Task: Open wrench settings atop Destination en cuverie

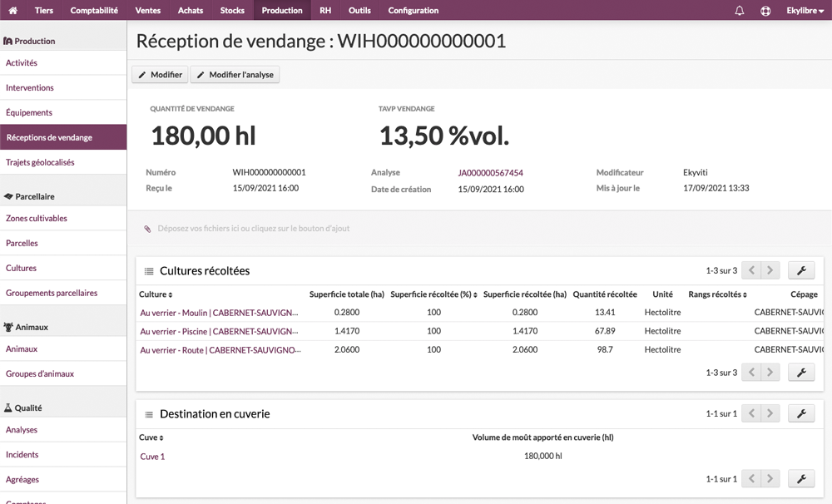Action: 801,413
